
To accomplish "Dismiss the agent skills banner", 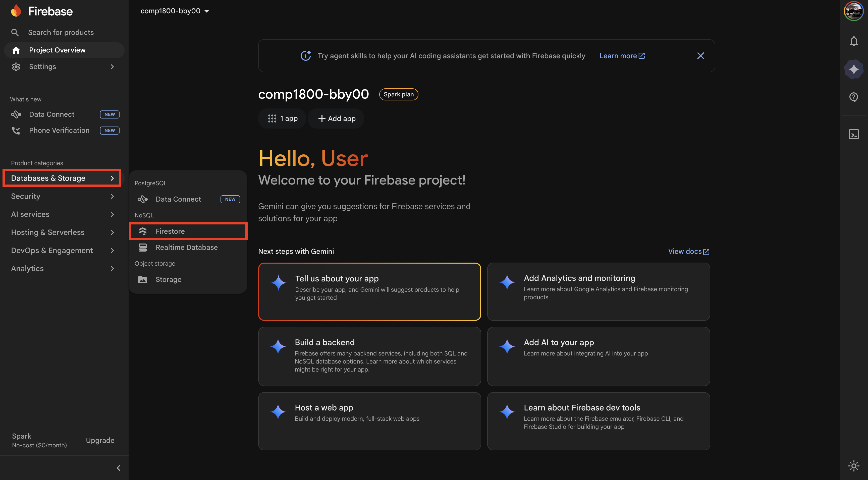I will click(700, 55).
